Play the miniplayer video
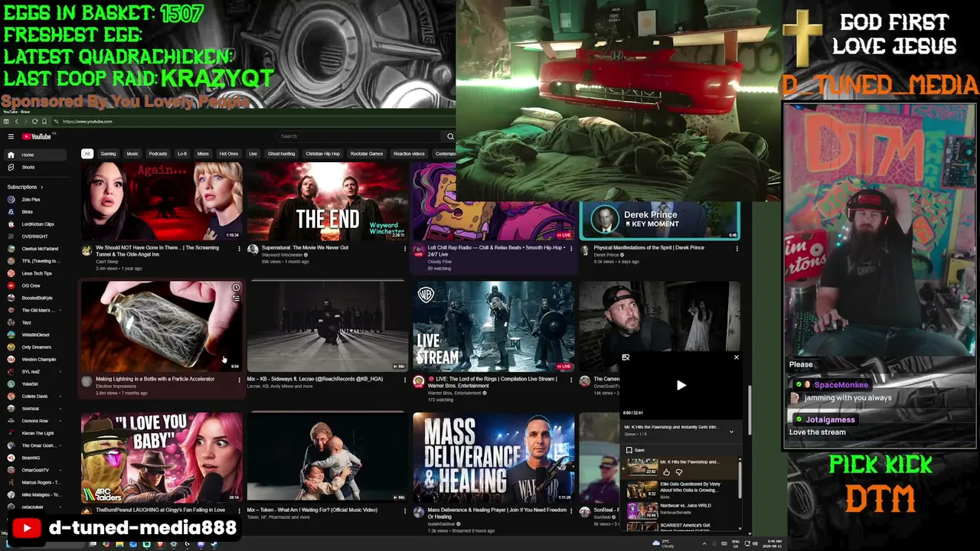The height and width of the screenshot is (551, 980). point(681,385)
